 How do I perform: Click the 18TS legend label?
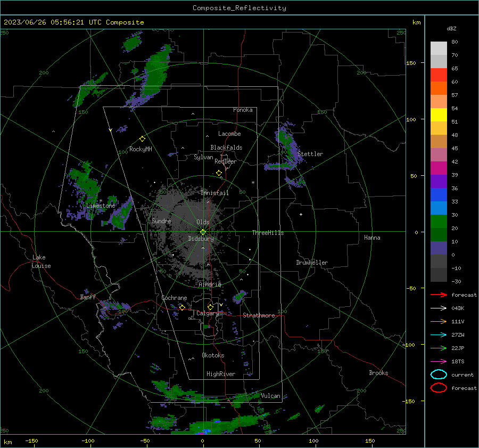[458, 362]
